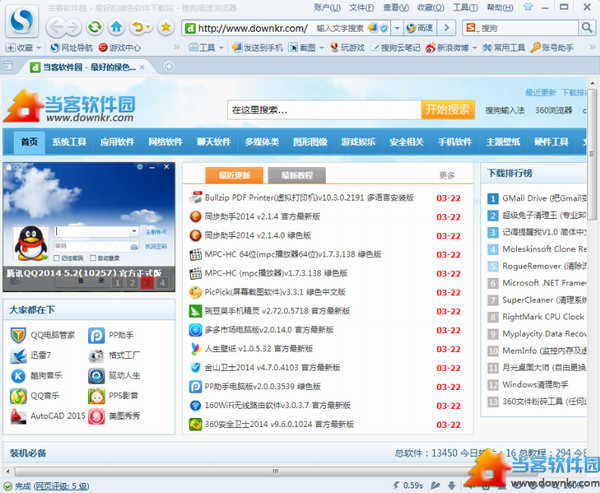Screen dimensions: 600x493
Task: Click the 截图 screenshot tool
Action: pos(302,47)
